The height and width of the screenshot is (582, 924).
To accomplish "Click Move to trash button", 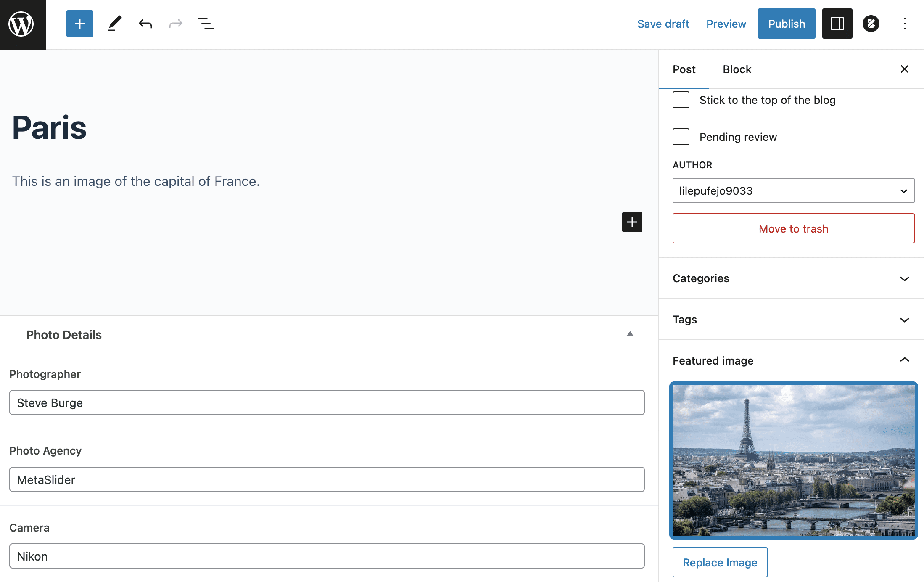I will pos(793,228).
